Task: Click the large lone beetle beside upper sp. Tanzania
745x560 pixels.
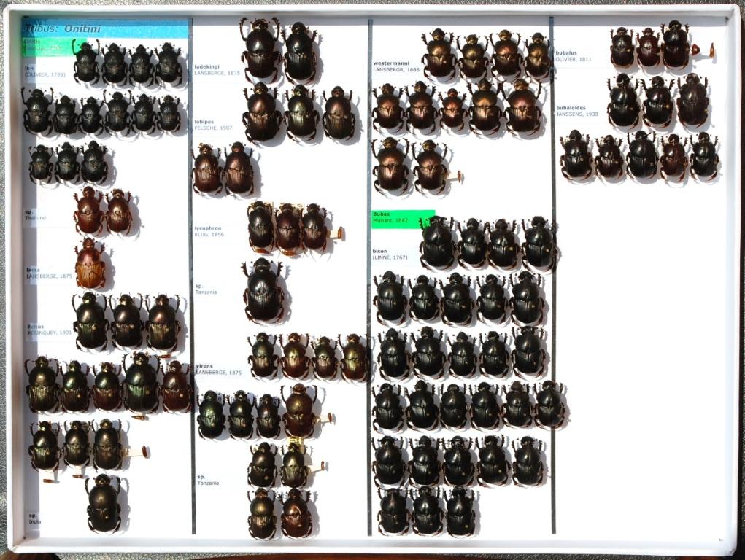Action: 263,291
